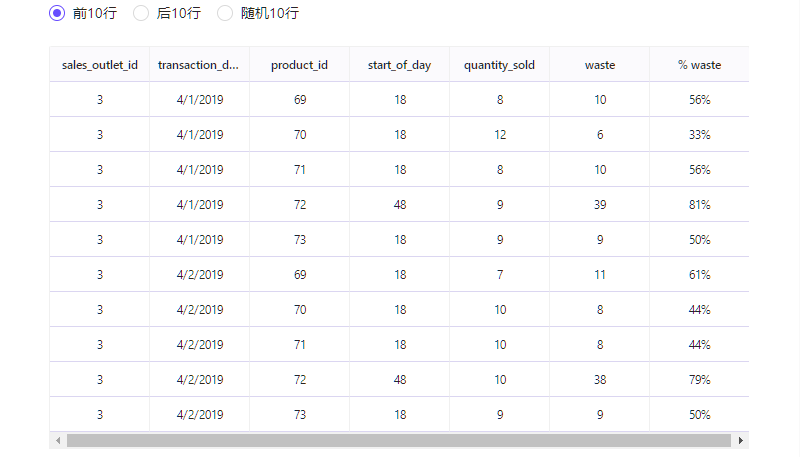Click the product_id column header
The width and height of the screenshot is (800, 457).
[x=299, y=65]
